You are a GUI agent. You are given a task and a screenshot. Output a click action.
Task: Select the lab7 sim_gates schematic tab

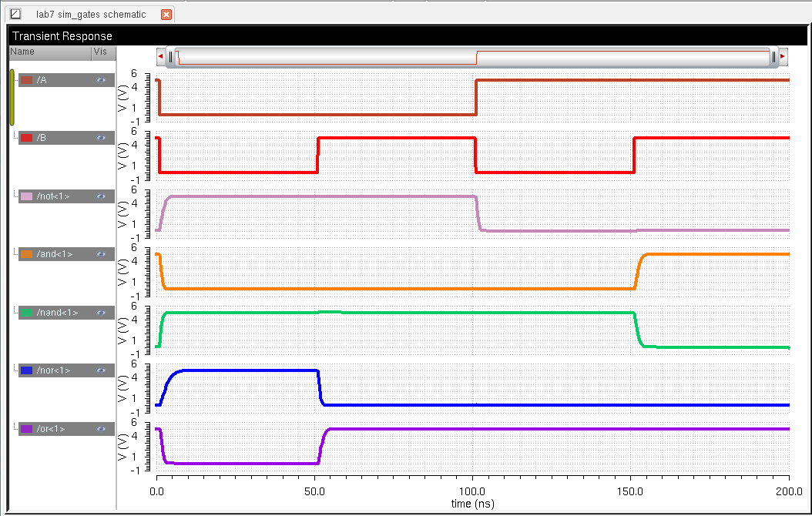(x=90, y=15)
